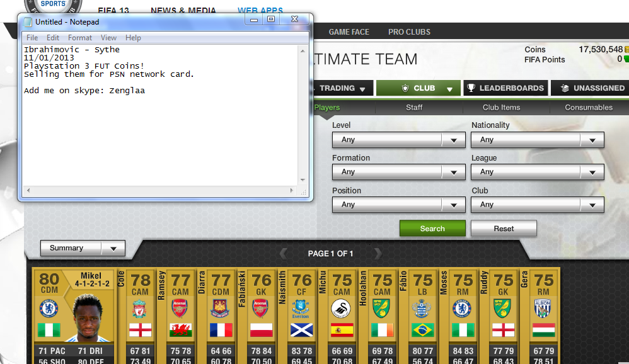Open the UNASSIGNED tab
Screen dimensions: 629x364
590,88
